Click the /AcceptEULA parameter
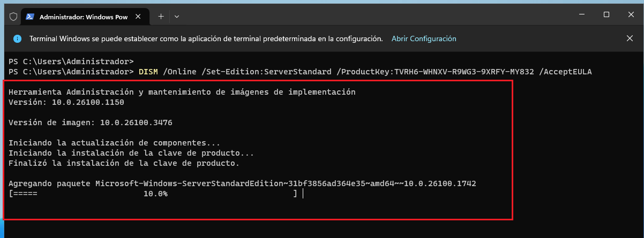The height and width of the screenshot is (238, 644). point(565,71)
